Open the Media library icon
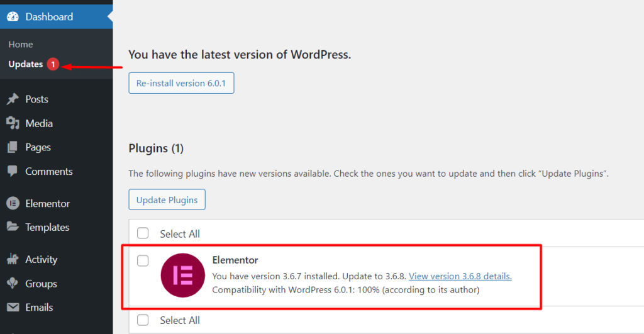The height and width of the screenshot is (334, 644). click(x=13, y=123)
